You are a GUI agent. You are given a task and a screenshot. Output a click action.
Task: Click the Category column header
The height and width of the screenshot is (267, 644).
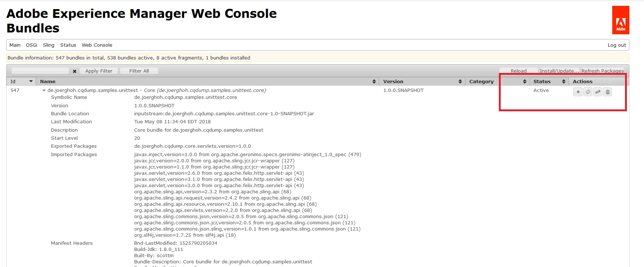tap(481, 81)
